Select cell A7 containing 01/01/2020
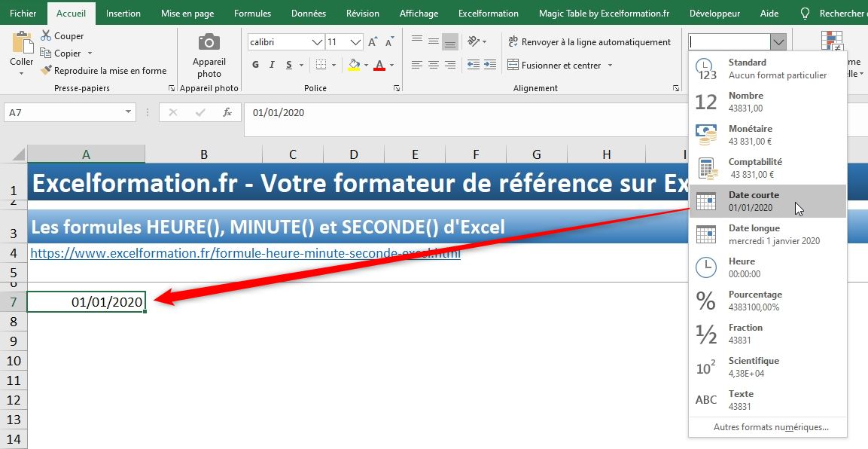Image resolution: width=868 pixels, height=449 pixels. [86, 302]
